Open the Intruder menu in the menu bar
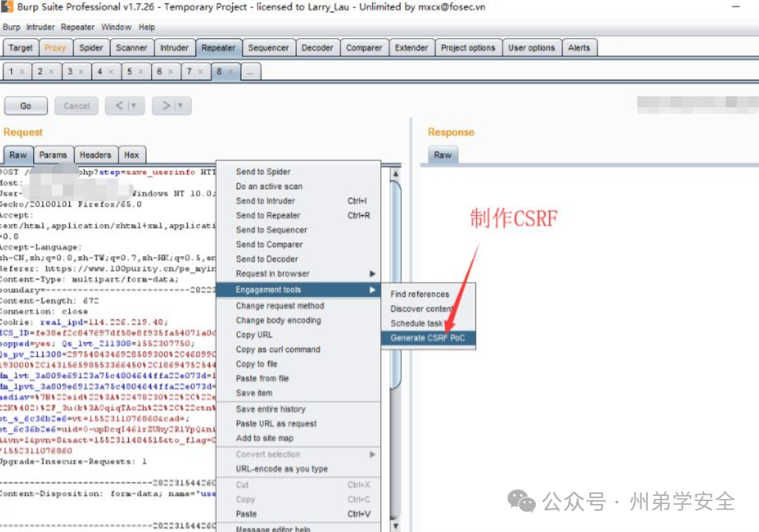The height and width of the screenshot is (532, 759). point(41,27)
